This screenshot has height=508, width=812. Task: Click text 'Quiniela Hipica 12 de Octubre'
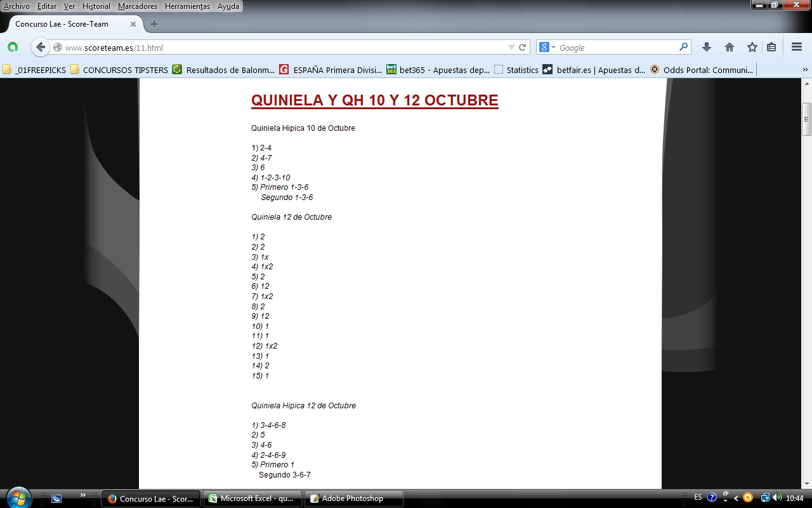(303, 406)
